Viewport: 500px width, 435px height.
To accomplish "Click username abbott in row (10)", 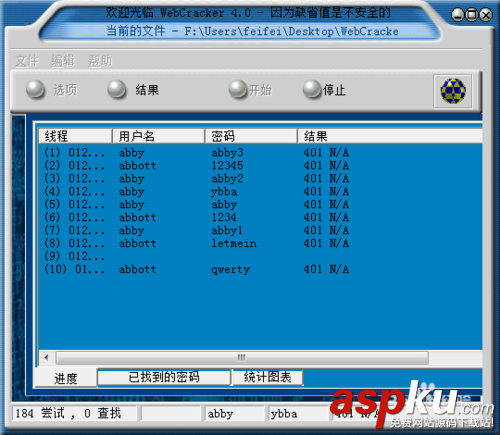I will click(137, 269).
